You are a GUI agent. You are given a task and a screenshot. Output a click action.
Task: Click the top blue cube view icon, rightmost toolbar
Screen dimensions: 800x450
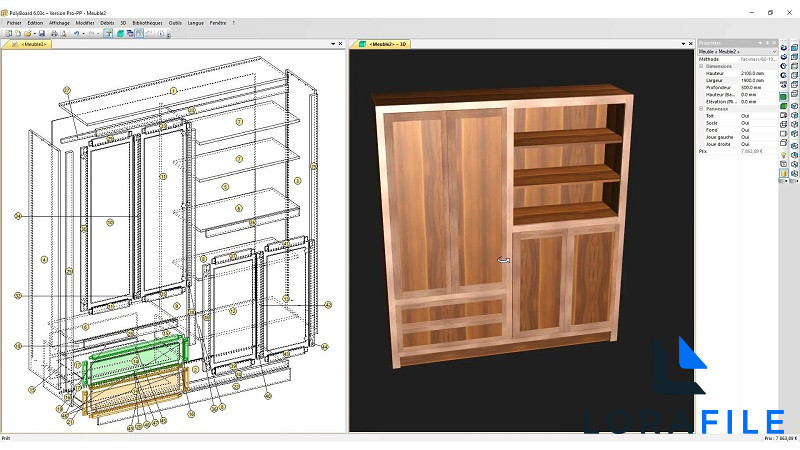(794, 48)
